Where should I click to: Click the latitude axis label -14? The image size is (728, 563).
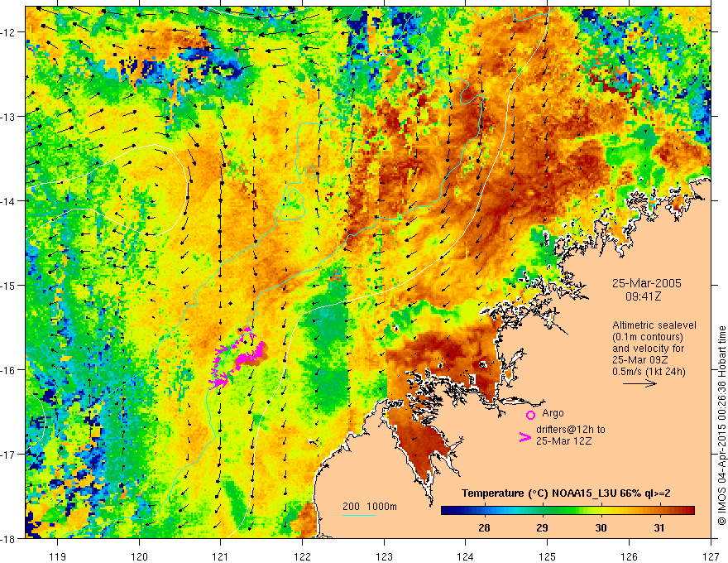pyautogui.click(x=8, y=201)
